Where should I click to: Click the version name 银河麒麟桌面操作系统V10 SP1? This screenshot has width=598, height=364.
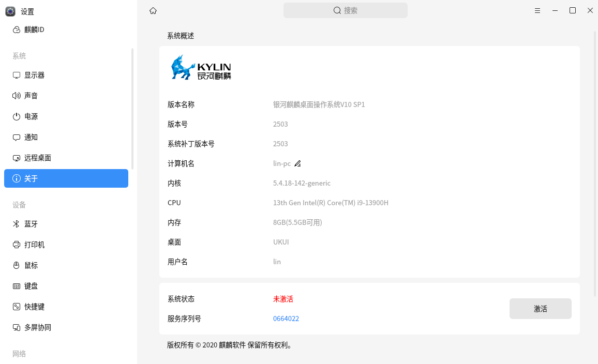319,104
